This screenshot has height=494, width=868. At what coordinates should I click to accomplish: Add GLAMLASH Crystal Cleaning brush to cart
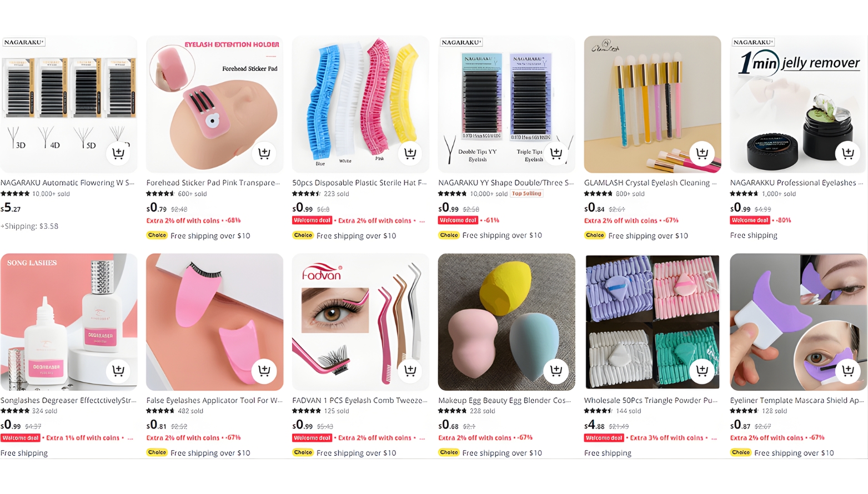[x=702, y=153]
